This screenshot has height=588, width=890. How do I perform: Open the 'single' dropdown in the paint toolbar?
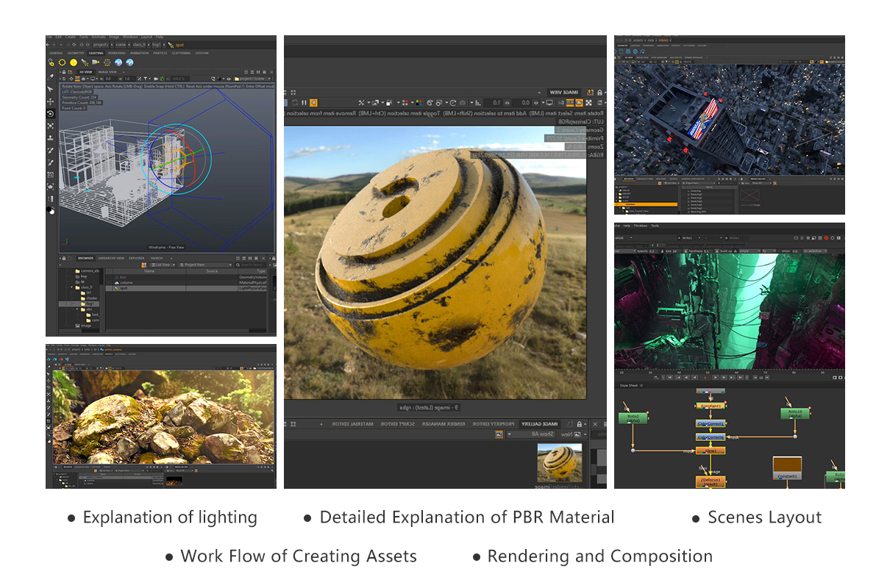tap(750, 251)
